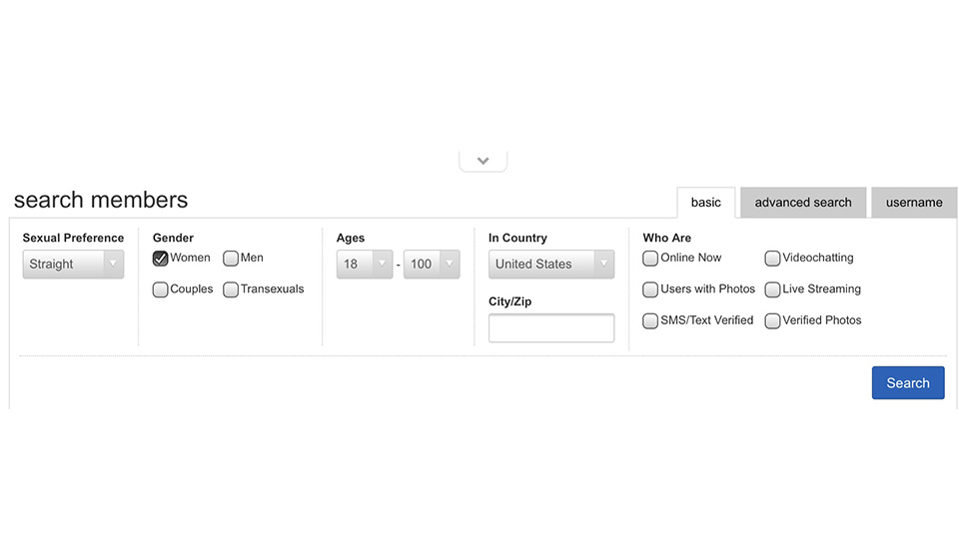959x560 pixels.
Task: Tick the SMS/Text Verified checkbox
Action: (x=650, y=321)
